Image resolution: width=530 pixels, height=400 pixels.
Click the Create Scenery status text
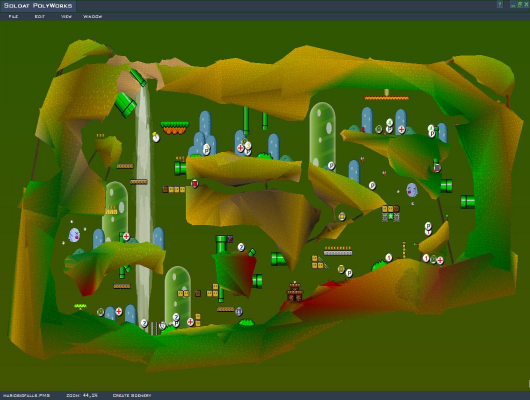pos(132,395)
